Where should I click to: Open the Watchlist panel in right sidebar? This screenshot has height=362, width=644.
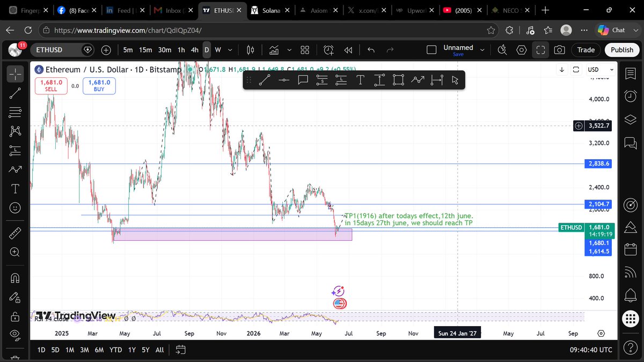[630, 73]
